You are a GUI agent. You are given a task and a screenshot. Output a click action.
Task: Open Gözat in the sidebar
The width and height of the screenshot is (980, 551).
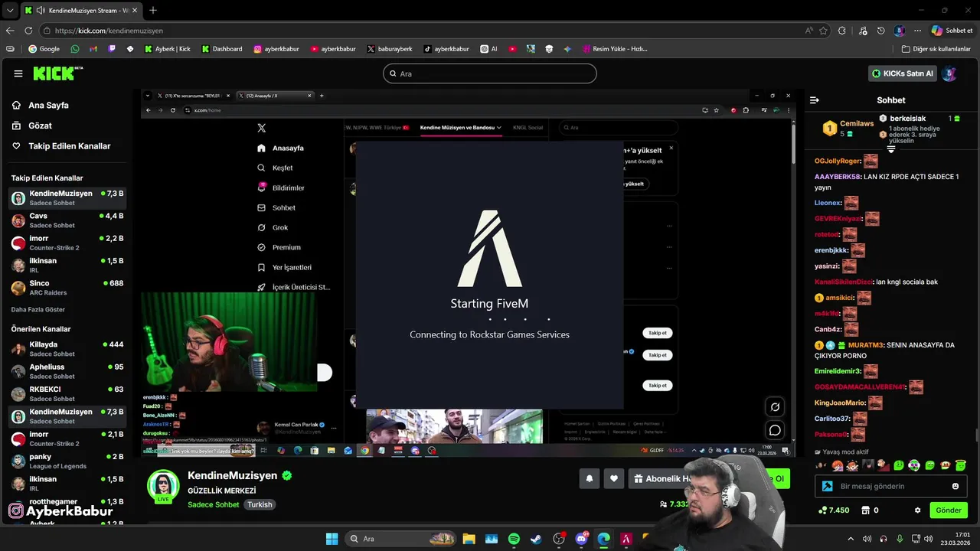[40, 126]
